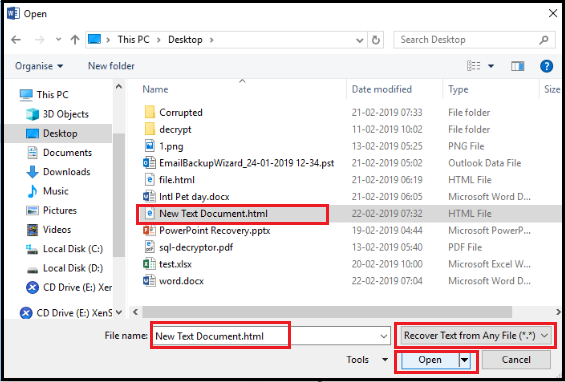Select the EmailBackupWizard pst file

point(246,163)
